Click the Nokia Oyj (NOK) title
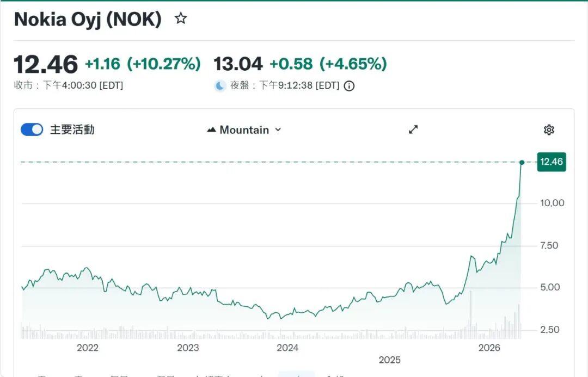Viewport: 588px width, 377px height. pyautogui.click(x=88, y=20)
